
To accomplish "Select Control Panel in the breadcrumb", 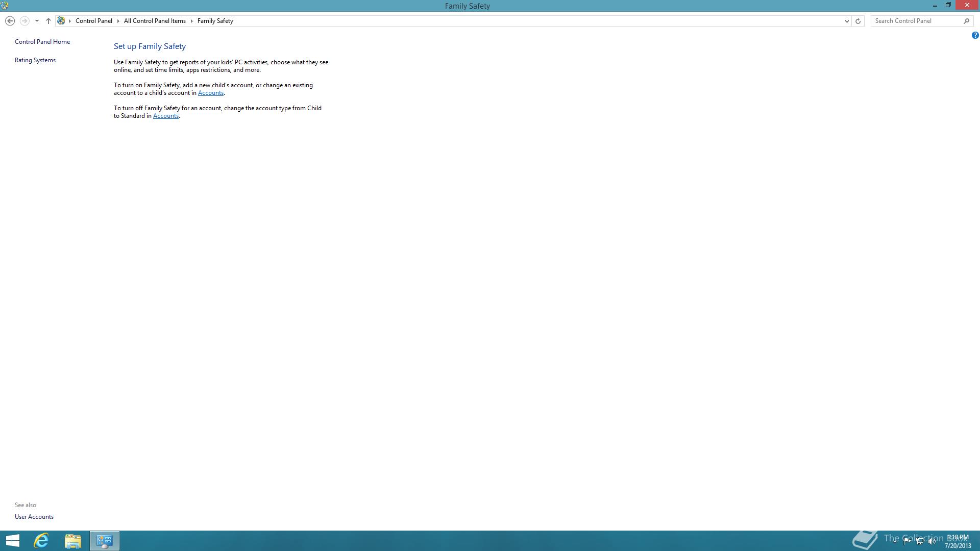I will (94, 21).
